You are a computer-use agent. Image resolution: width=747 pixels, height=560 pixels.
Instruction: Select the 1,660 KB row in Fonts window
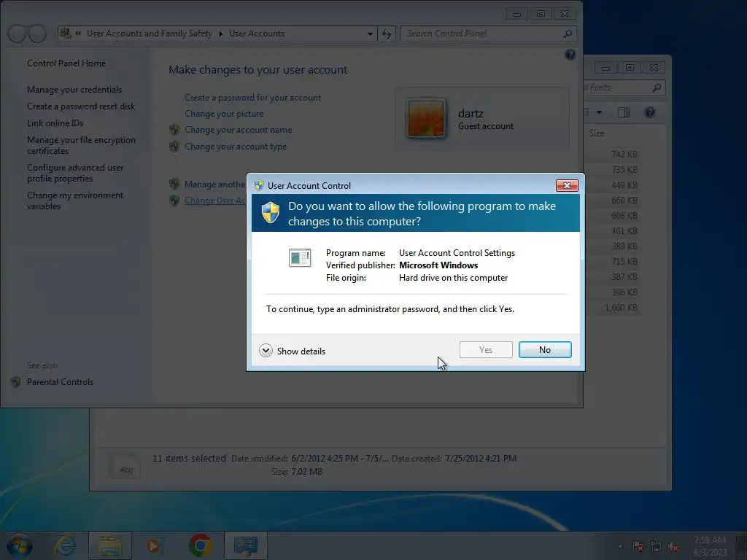tap(613, 308)
